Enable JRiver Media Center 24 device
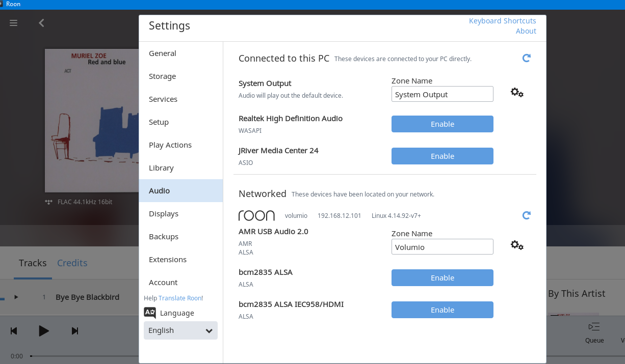 [442, 156]
